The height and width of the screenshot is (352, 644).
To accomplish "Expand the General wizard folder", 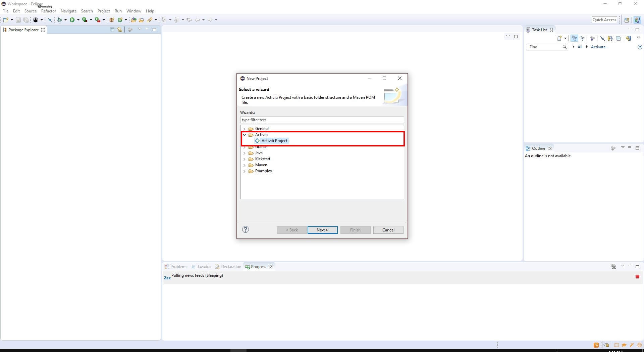I will (x=244, y=129).
